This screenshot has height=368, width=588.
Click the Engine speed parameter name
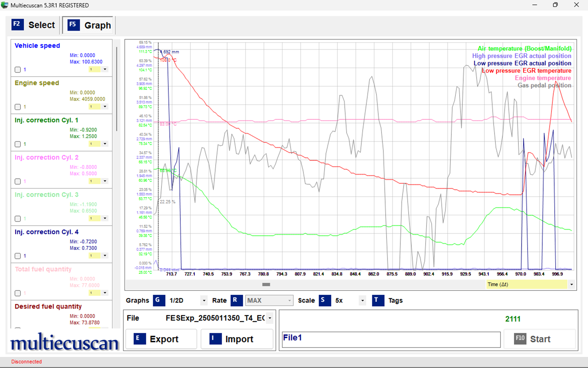pyautogui.click(x=37, y=83)
